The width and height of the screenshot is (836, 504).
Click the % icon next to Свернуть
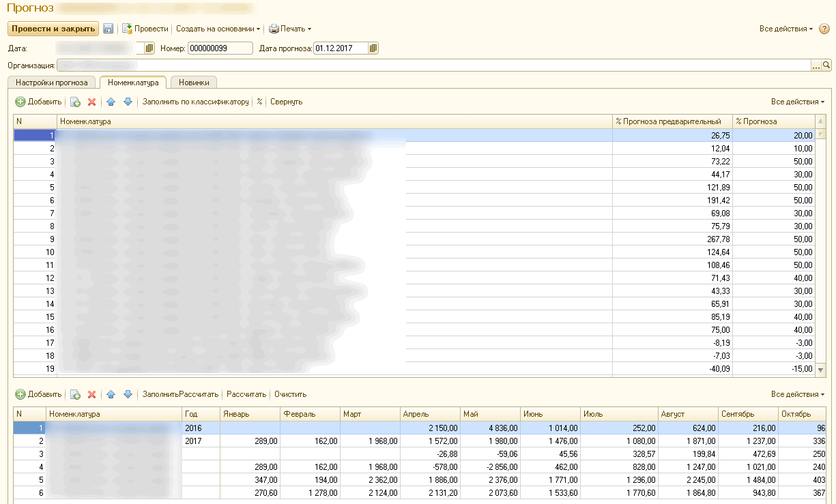pos(259,102)
